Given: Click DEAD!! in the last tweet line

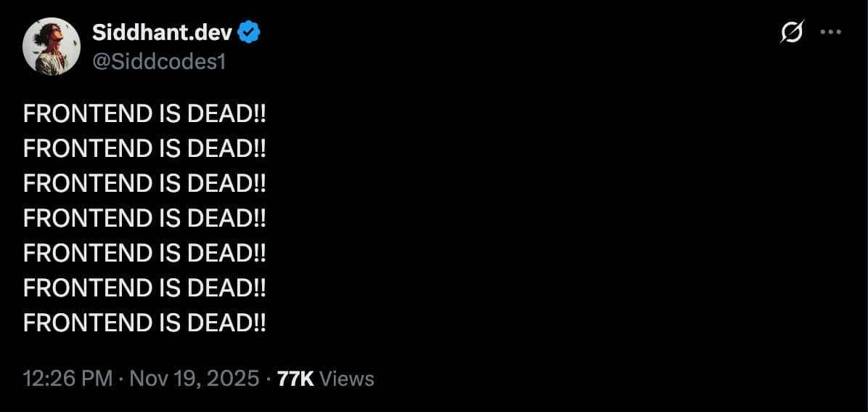Looking at the screenshot, I should (226, 323).
